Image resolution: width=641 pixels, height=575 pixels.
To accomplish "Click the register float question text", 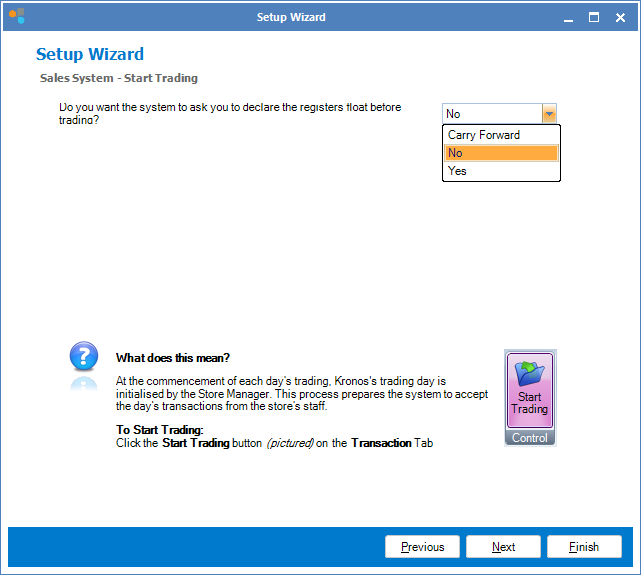I will pyautogui.click(x=230, y=113).
